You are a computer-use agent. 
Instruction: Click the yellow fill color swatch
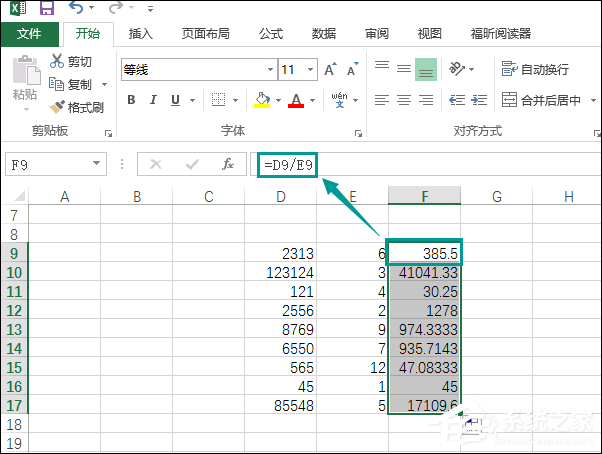point(261,100)
